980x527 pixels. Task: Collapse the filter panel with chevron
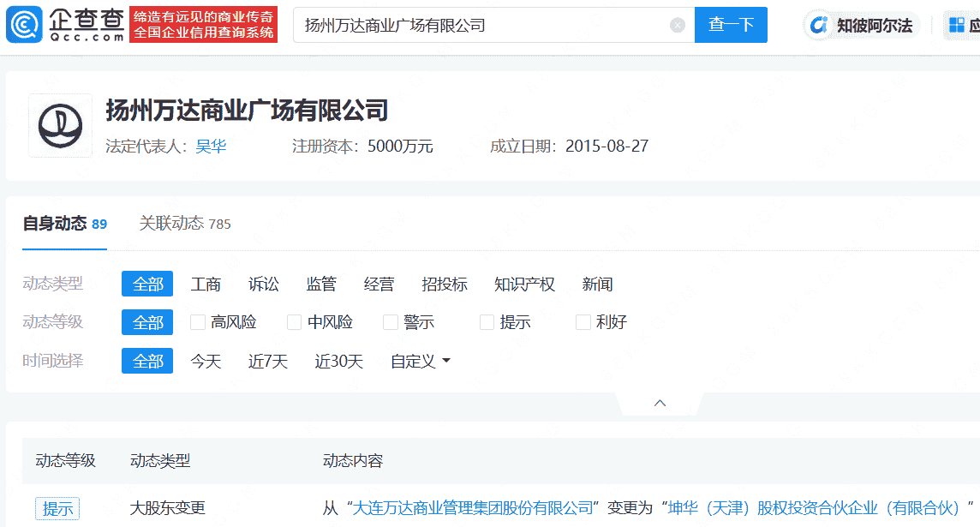click(x=660, y=403)
